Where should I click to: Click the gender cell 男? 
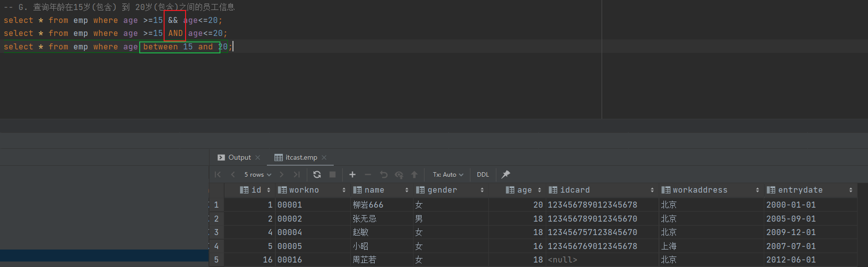point(450,219)
